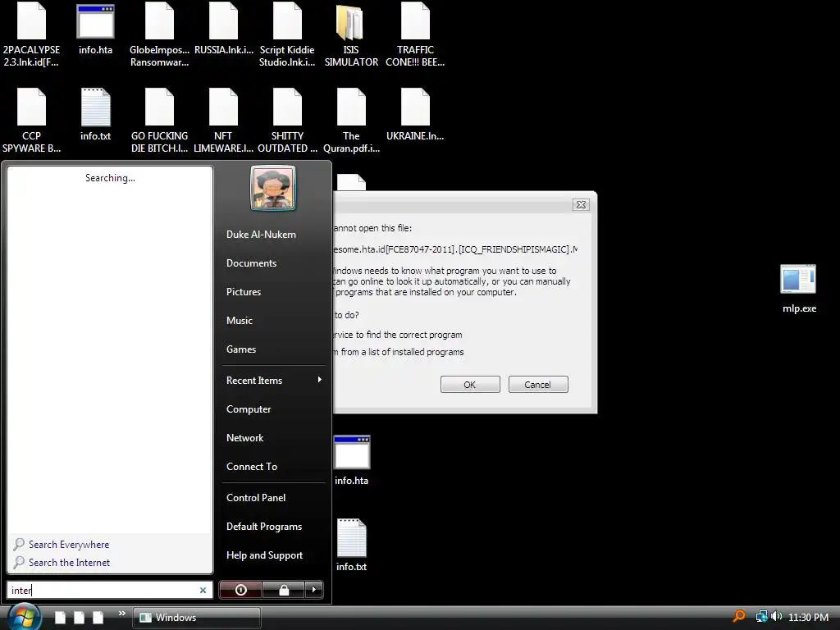
Task: Select the CCP SPYWARE desktop file
Action: click(x=31, y=121)
